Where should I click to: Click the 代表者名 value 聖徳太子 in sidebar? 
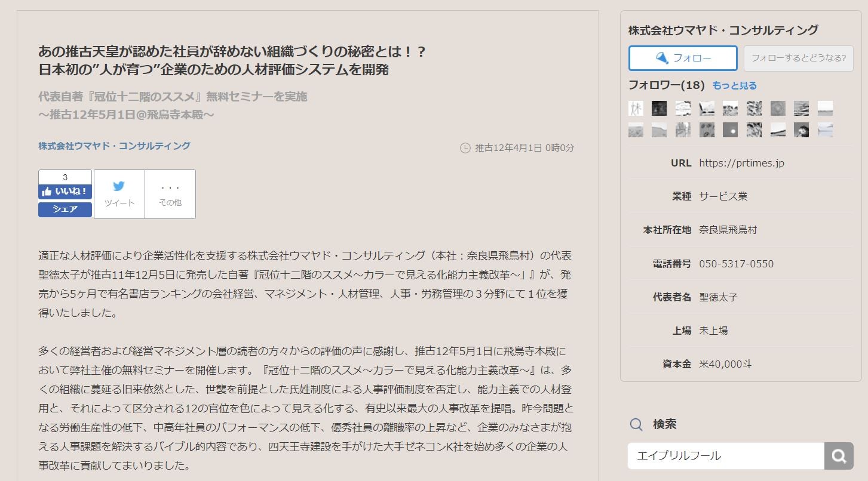click(x=719, y=297)
